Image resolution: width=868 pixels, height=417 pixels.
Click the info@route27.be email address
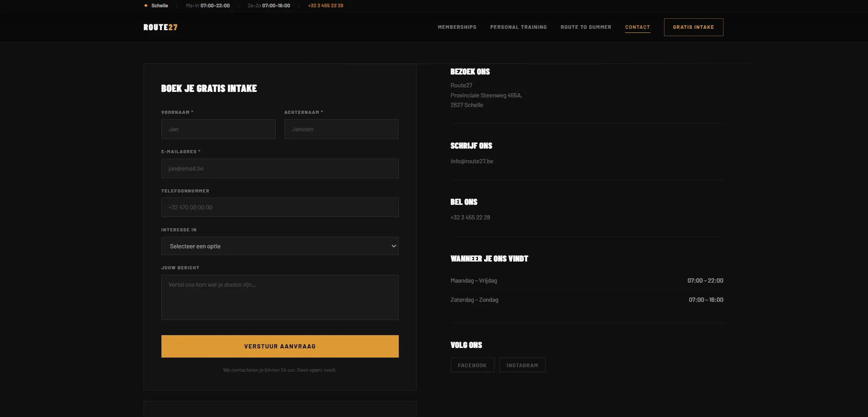(472, 161)
